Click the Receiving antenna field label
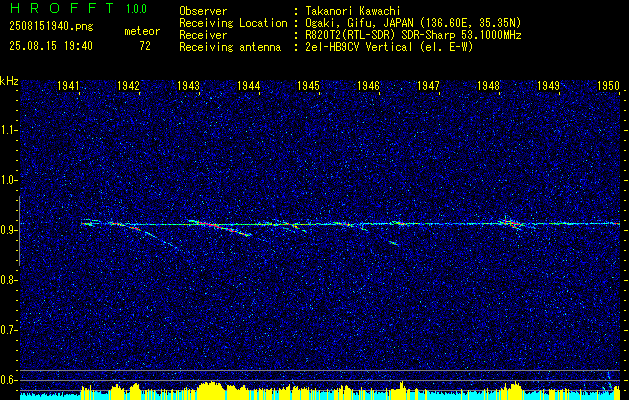Image resolution: width=629 pixels, height=400 pixels. click(x=230, y=47)
